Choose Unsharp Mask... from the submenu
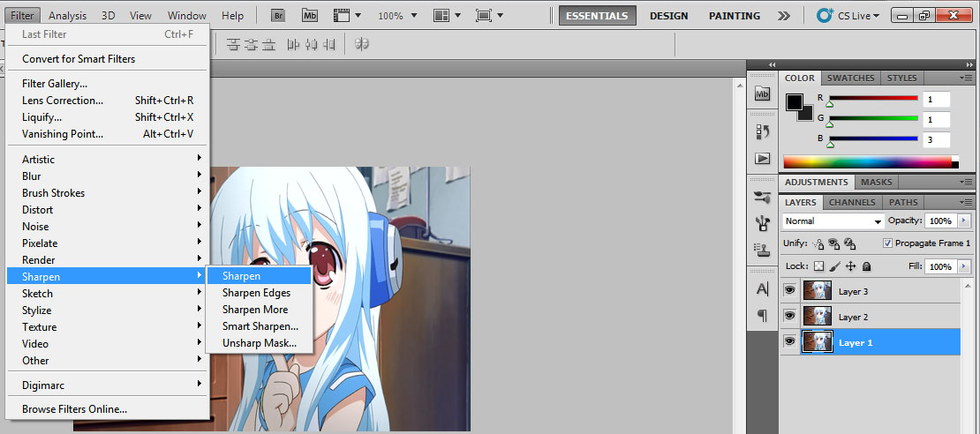Viewport: 980px width, 434px height. point(259,343)
